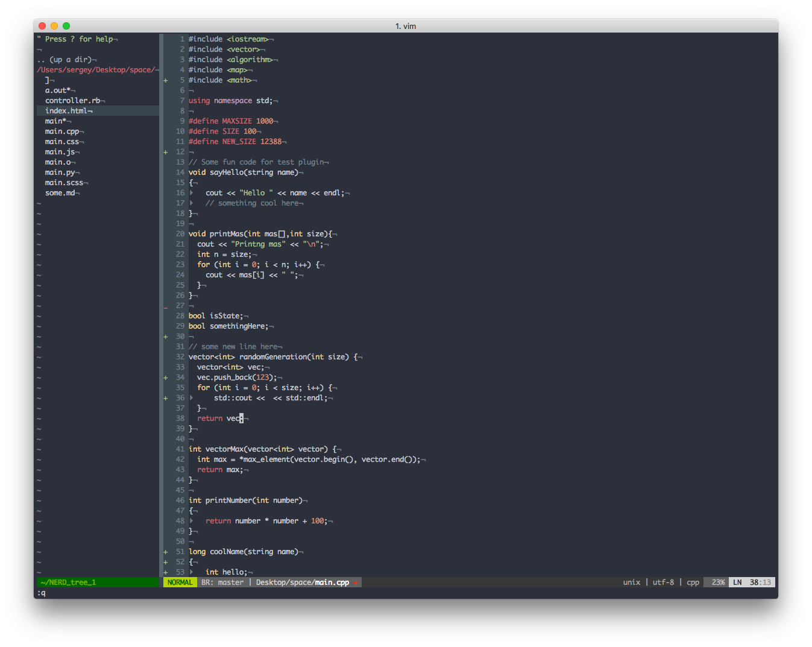The image size is (812, 647).
Task: Click '#define NEW_SIZE 12388' line
Action: [x=235, y=142]
